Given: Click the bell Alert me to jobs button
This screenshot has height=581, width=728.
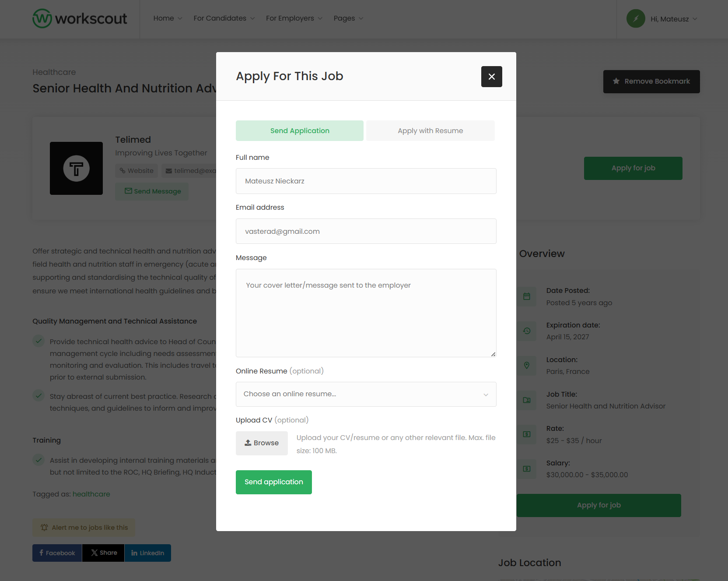Looking at the screenshot, I should [x=84, y=528].
